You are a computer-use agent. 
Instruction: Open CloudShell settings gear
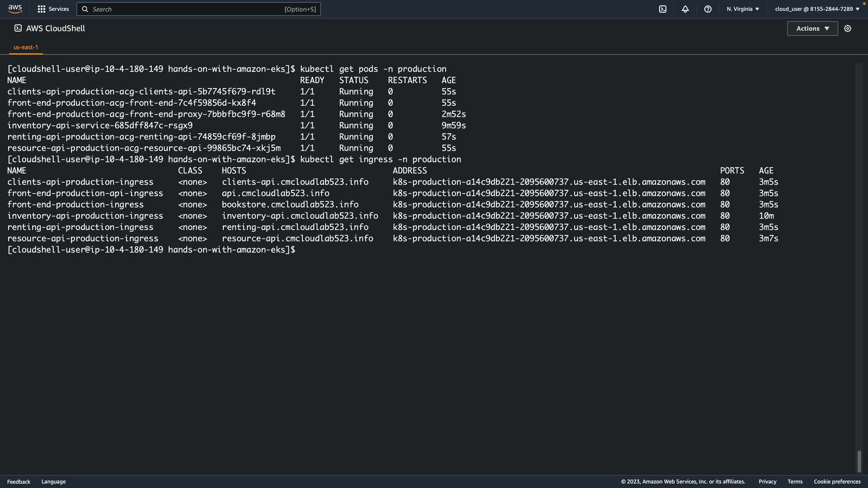pos(848,28)
